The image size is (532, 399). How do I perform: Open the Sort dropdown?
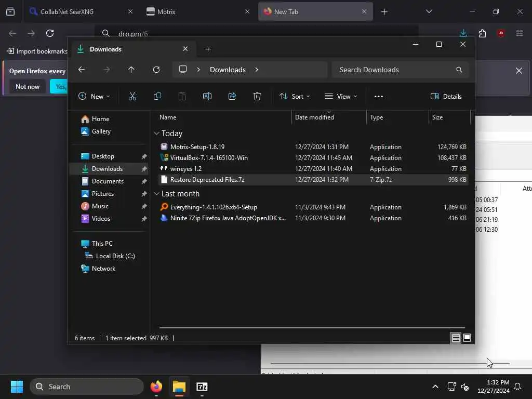[x=295, y=96]
